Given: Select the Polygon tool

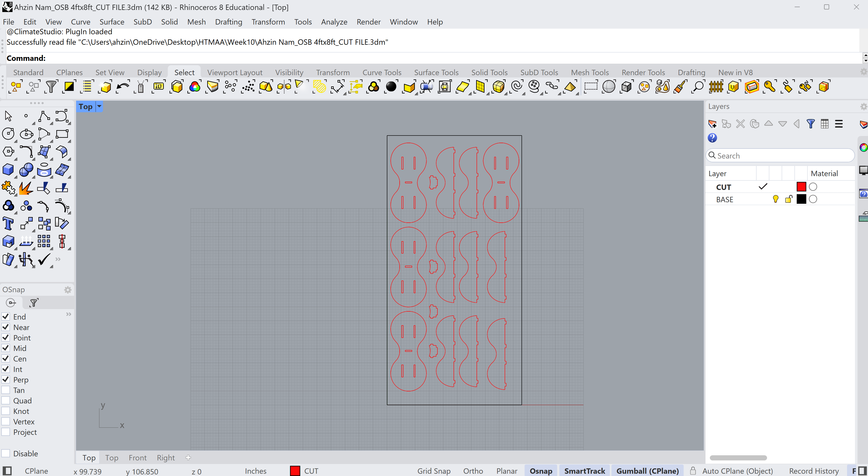Looking at the screenshot, I should point(8,152).
